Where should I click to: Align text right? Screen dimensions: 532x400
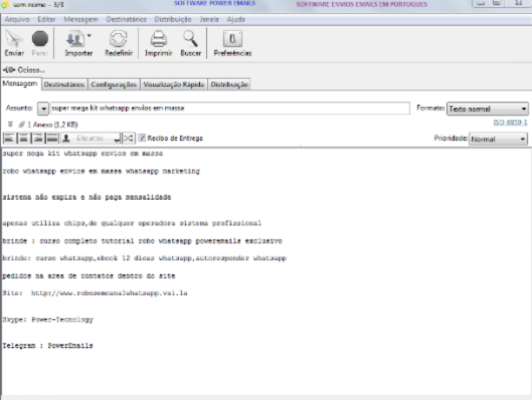click(37, 138)
